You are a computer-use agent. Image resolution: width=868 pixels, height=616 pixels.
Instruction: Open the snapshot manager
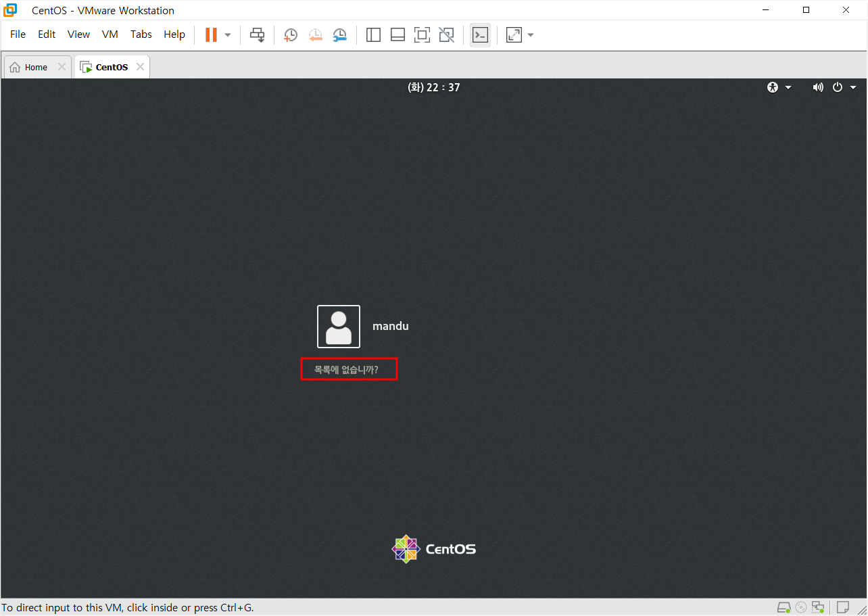[x=340, y=35]
